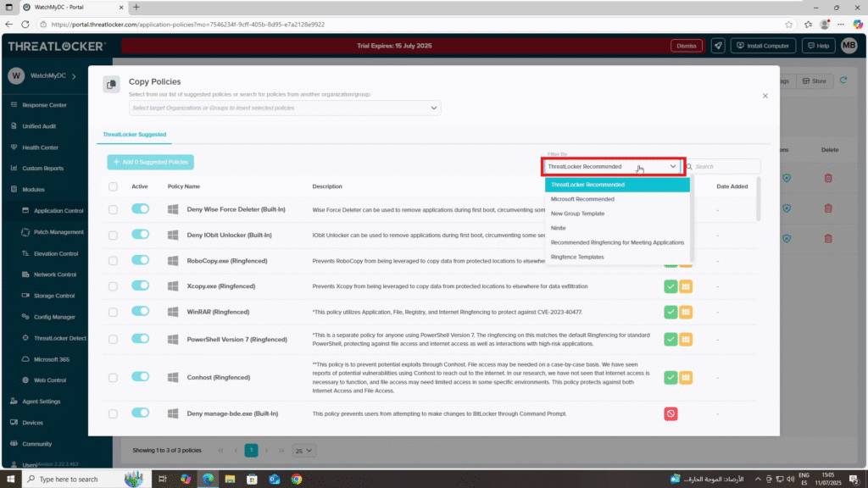Click green check icon for PowerShell Version 7 row
Image resolution: width=868 pixels, height=488 pixels.
[670, 339]
